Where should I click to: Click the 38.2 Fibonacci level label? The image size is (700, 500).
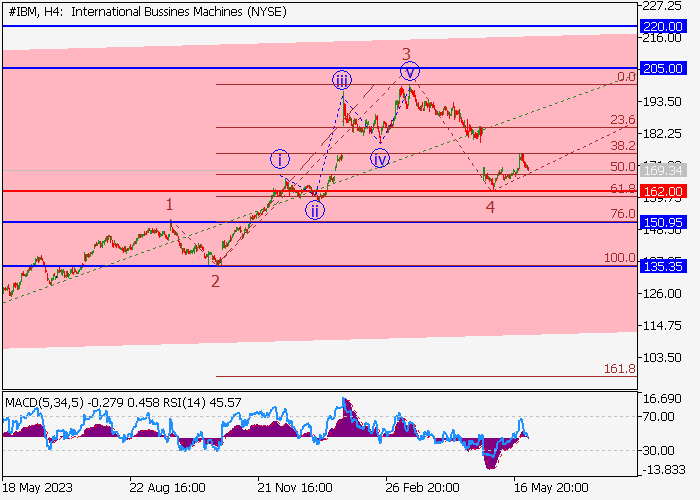pyautogui.click(x=623, y=146)
